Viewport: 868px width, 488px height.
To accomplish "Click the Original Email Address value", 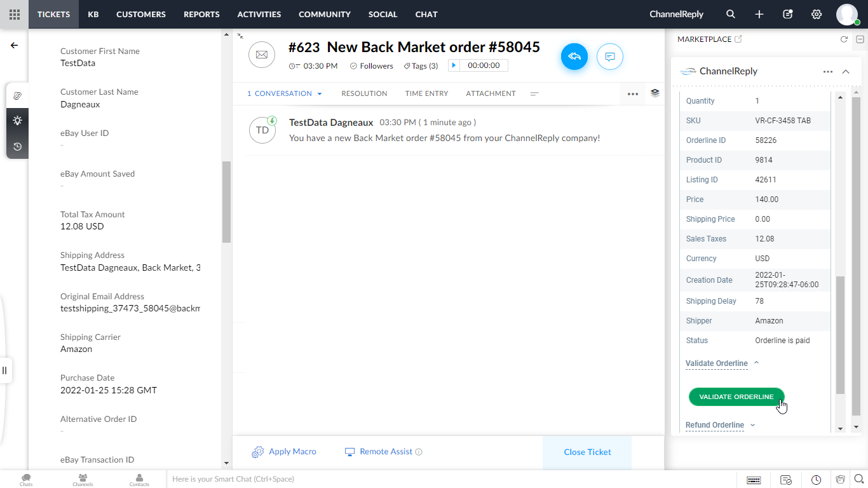I will point(130,308).
